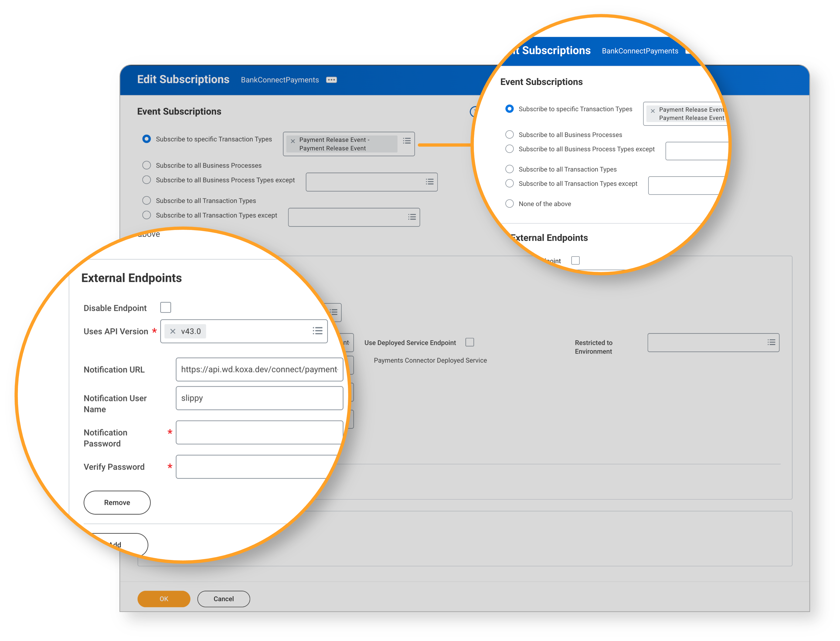Open prompt list in Restricted to Environment field

point(771,342)
